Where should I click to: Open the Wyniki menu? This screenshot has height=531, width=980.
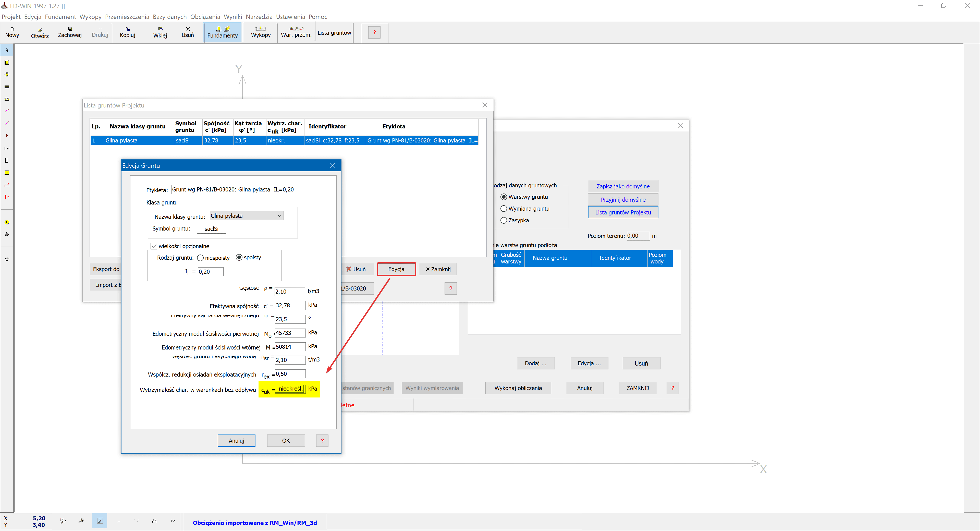click(x=233, y=17)
